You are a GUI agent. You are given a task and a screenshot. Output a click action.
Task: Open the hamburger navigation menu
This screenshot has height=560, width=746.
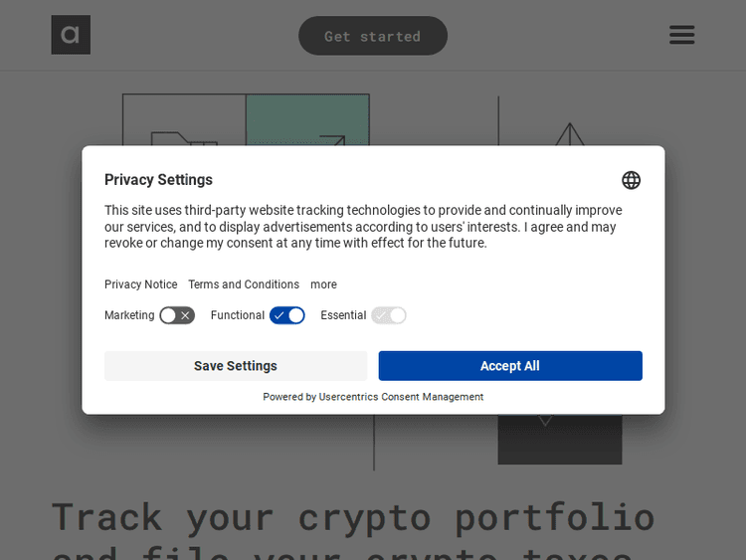point(681,35)
